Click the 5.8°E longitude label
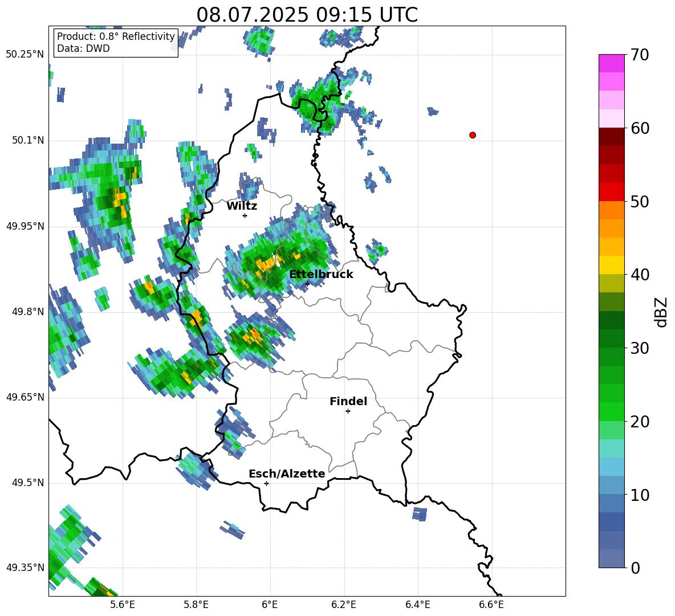The height and width of the screenshot is (616, 675). [196, 605]
